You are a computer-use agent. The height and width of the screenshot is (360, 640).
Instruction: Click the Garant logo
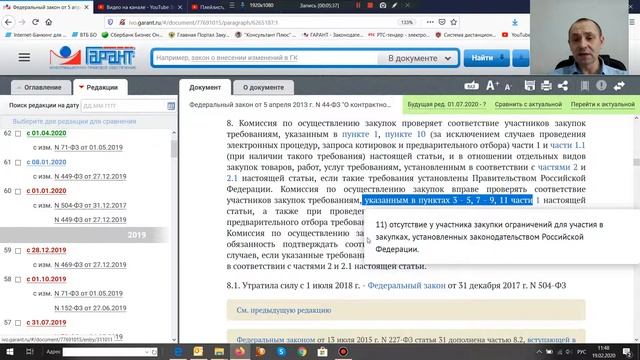click(92, 58)
